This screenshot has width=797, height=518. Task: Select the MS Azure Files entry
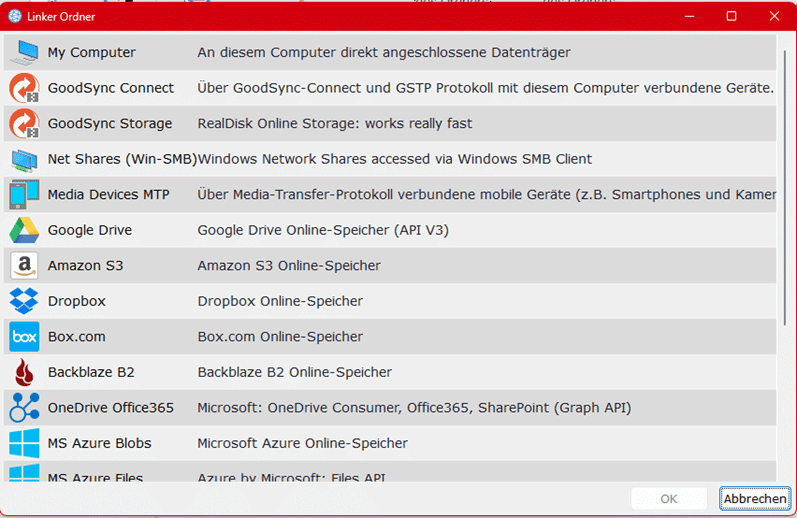(x=390, y=472)
